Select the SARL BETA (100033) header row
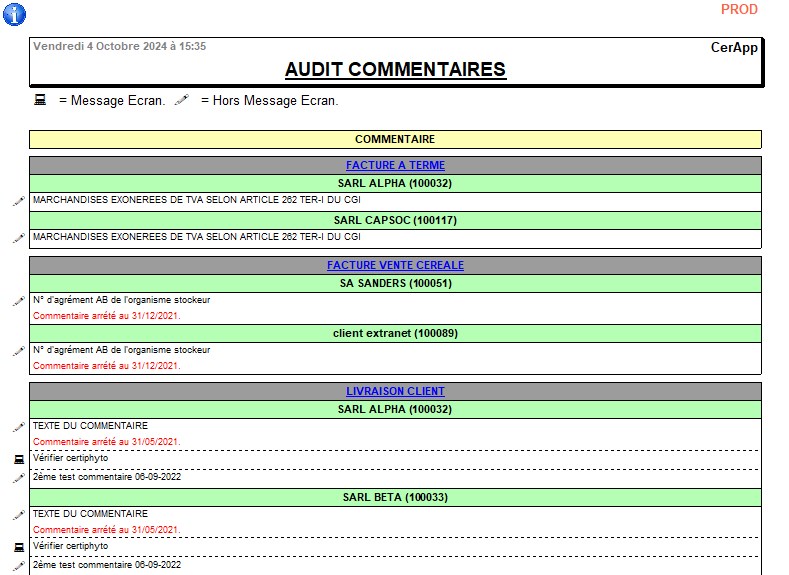Viewport: 789px width, 575px height. 395,497
